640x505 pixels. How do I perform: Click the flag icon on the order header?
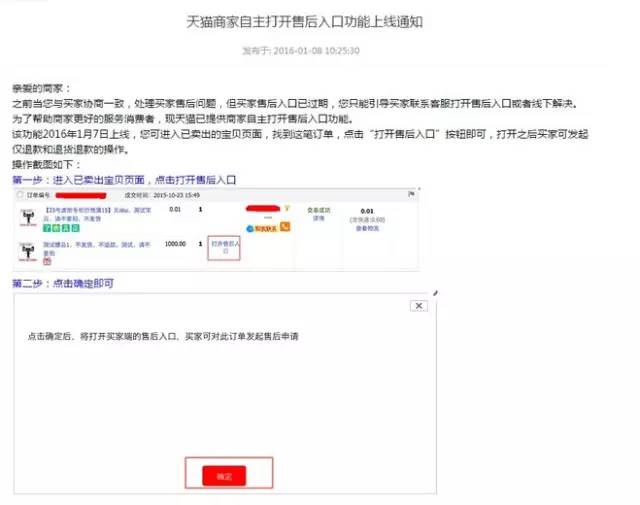(411, 194)
